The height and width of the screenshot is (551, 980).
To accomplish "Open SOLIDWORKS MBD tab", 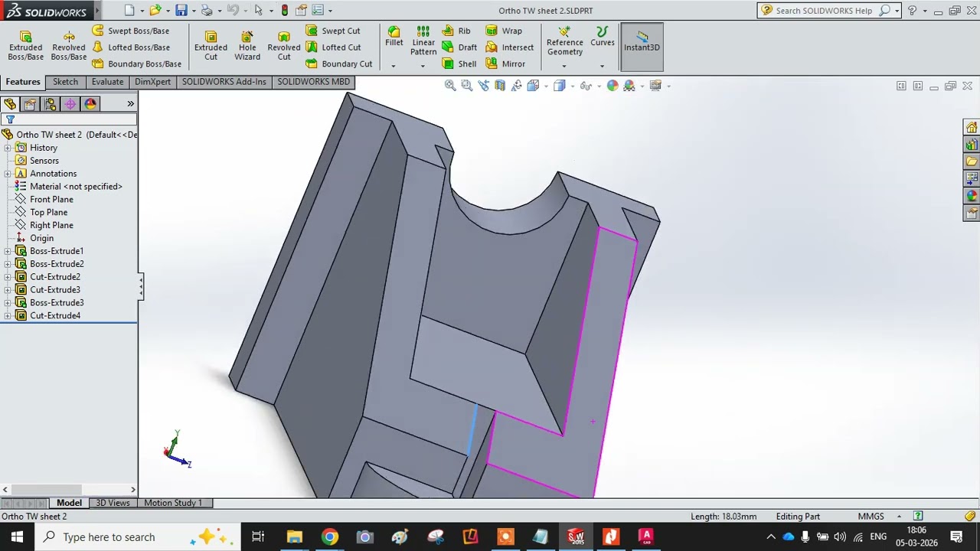I will [x=313, y=82].
